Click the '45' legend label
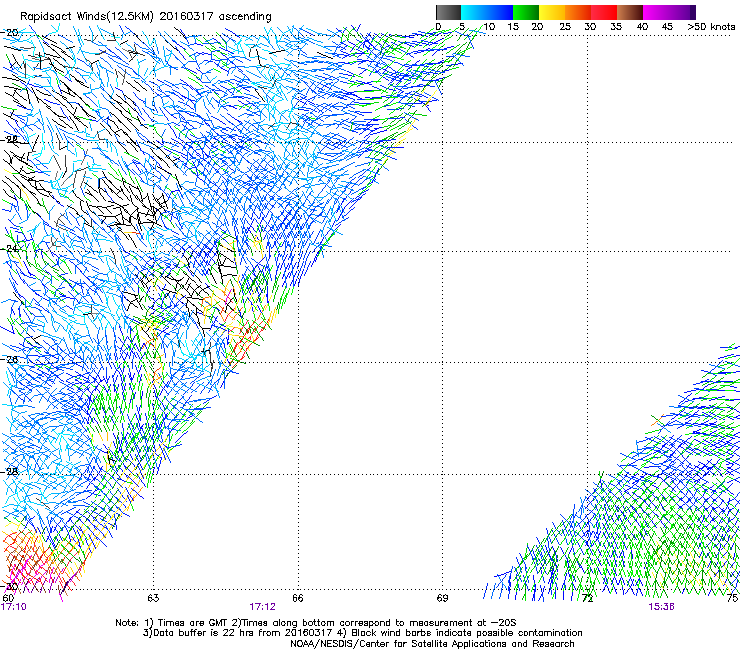740x650 pixels. click(x=667, y=26)
